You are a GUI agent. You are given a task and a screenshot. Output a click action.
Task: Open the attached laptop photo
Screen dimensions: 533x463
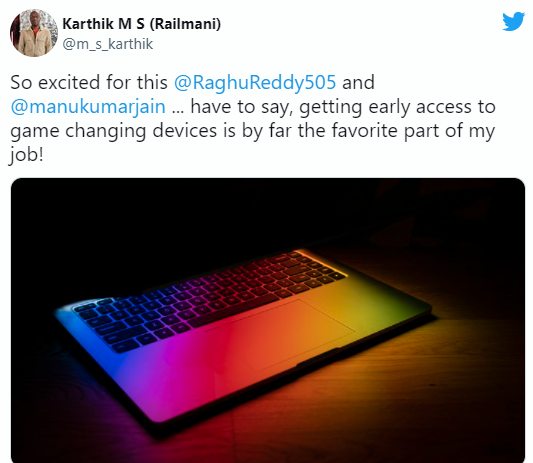click(268, 320)
